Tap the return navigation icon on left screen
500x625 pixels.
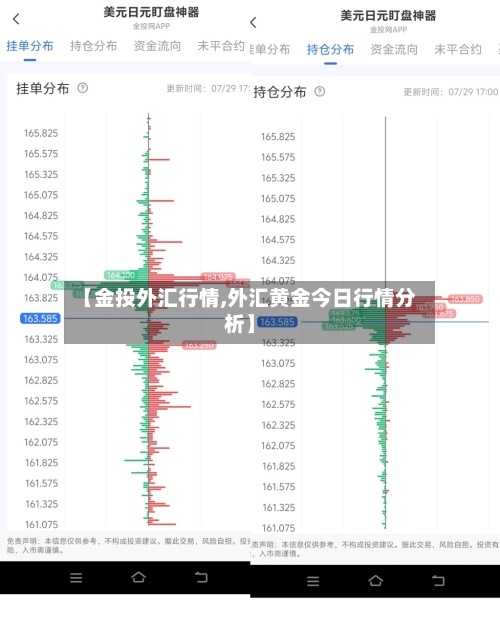tap(201, 577)
